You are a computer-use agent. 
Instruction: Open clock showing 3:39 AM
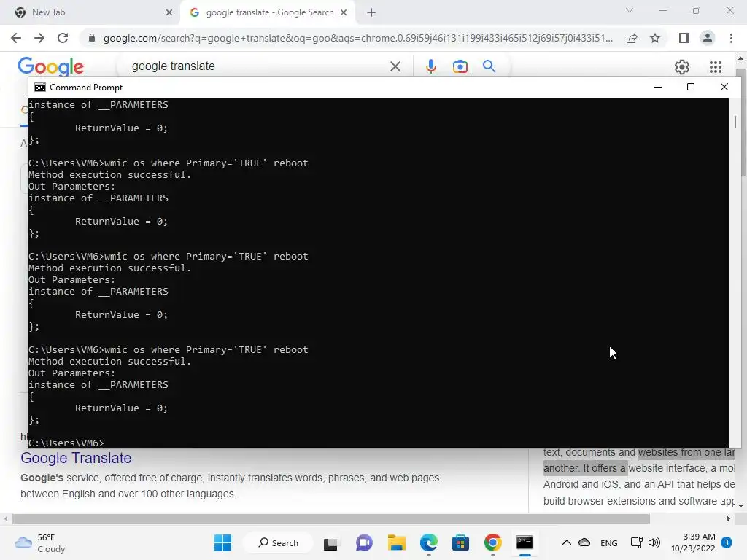[693, 542]
